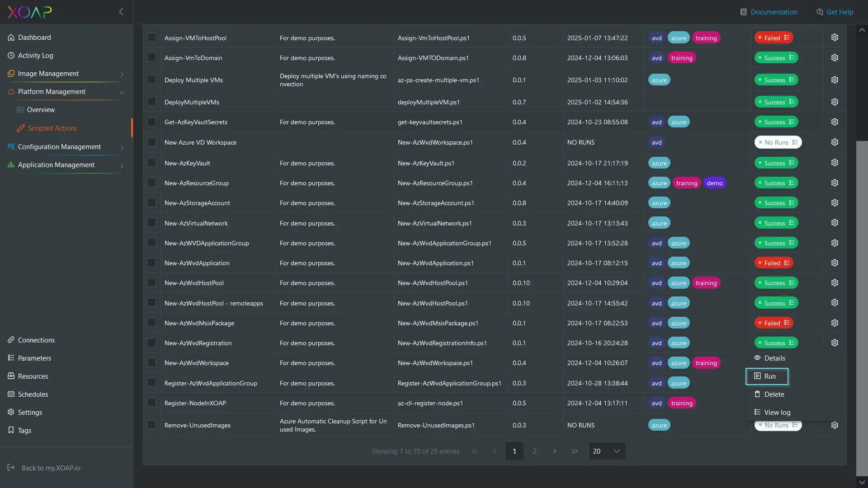Check the New-AzStorageAccount row checkbox

(x=152, y=203)
